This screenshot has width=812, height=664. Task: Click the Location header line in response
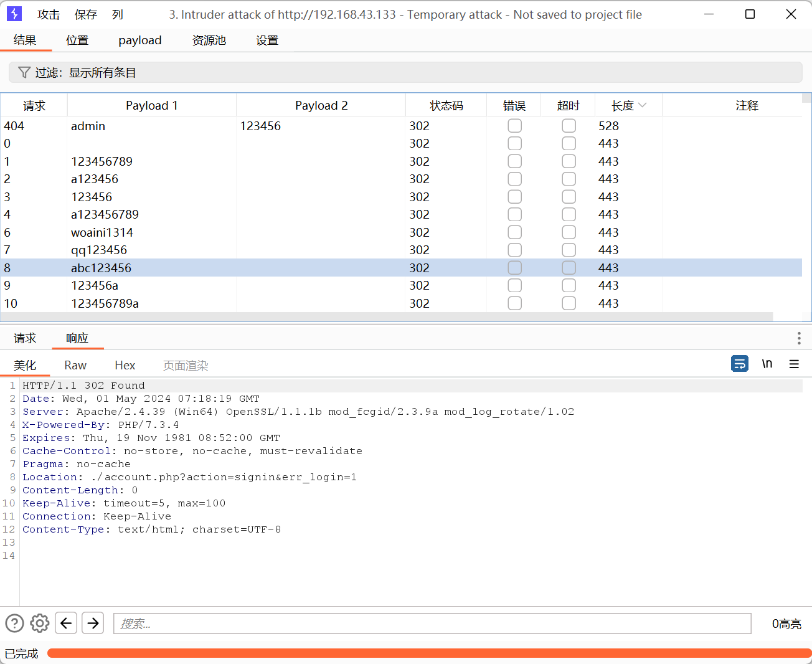click(x=189, y=477)
